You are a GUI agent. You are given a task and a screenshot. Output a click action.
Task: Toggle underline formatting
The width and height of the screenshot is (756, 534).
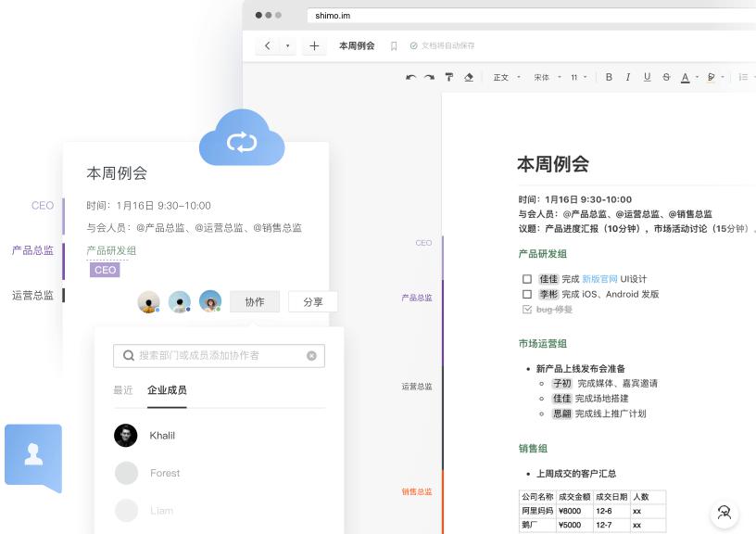click(647, 77)
